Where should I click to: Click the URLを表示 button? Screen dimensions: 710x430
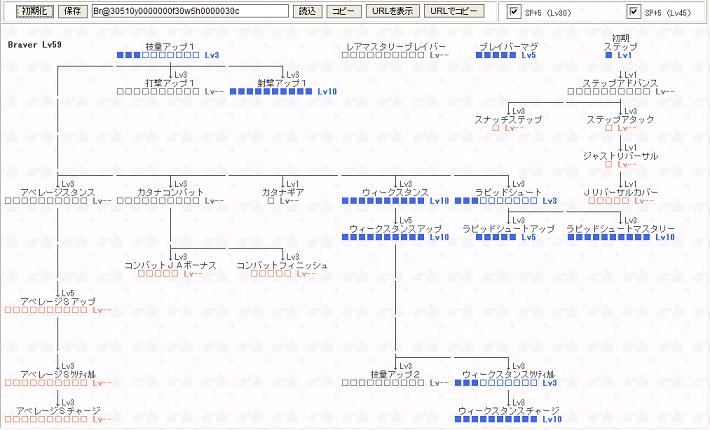393,11
